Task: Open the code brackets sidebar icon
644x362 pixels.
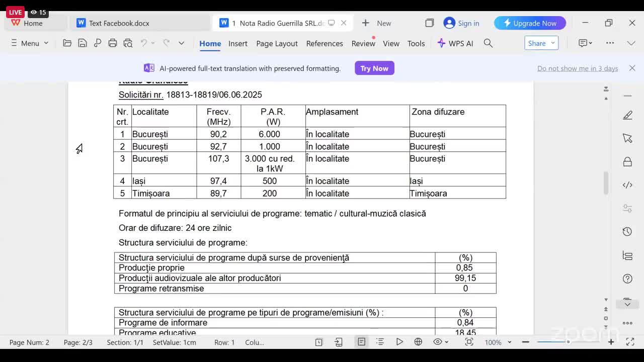Action: point(627,185)
